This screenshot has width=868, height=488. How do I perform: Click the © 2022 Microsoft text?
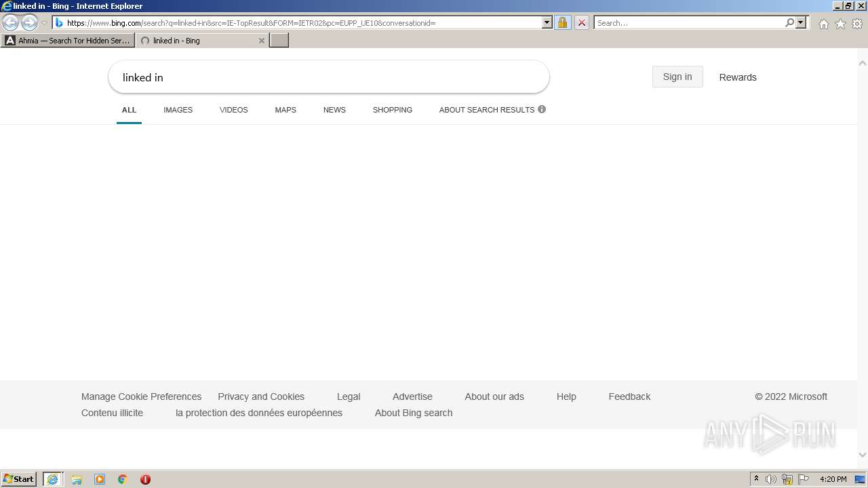pos(791,396)
